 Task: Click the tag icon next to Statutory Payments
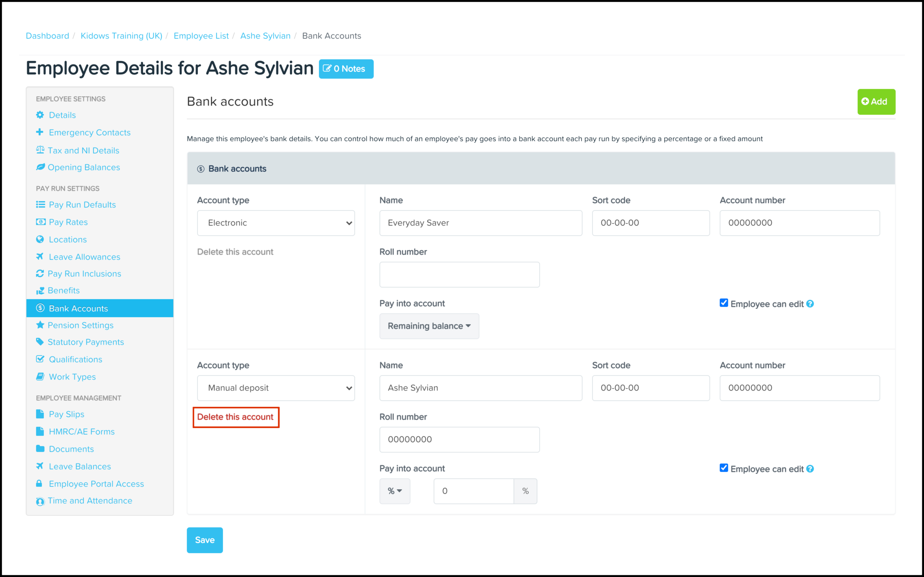point(40,342)
